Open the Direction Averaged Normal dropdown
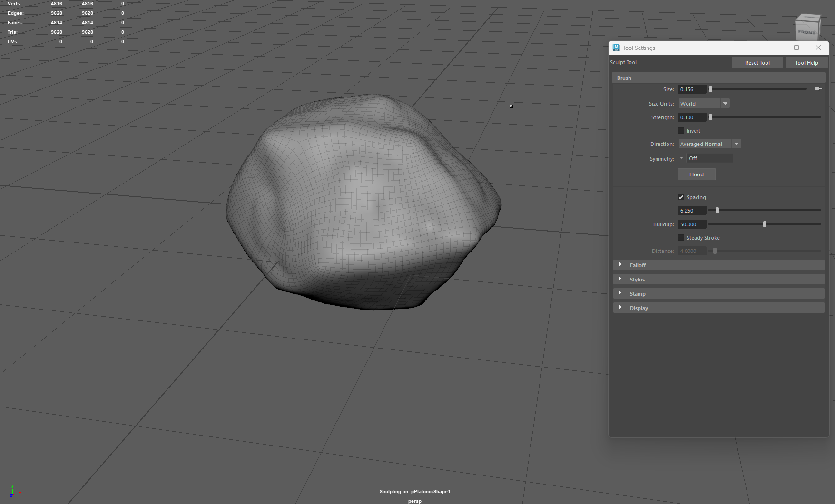 (709, 144)
